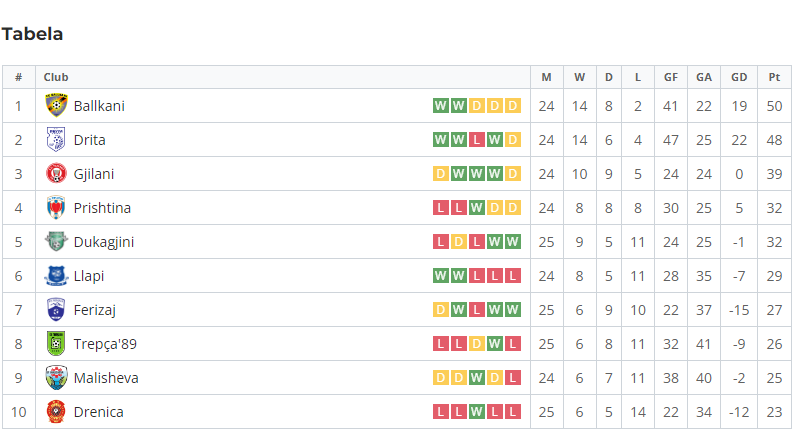The width and height of the screenshot is (800, 439).
Task: Click the Dukagjini club crest icon
Action: point(56,241)
